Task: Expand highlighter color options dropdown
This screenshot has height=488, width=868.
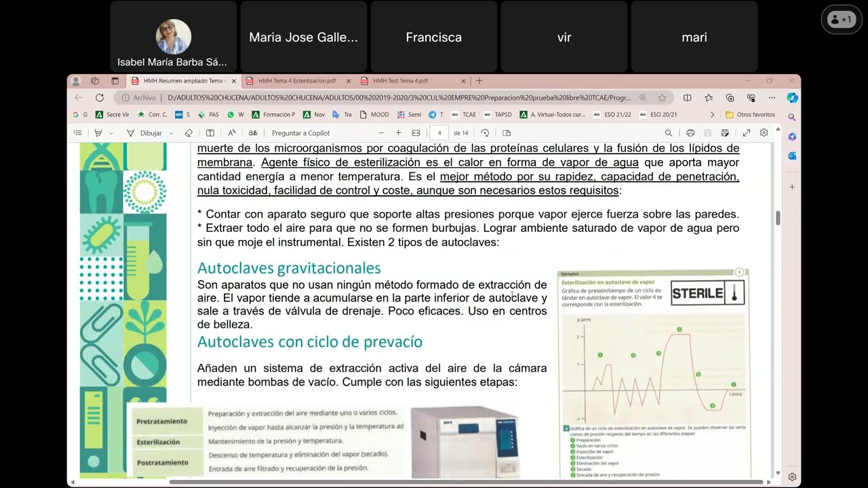Action: point(111,133)
